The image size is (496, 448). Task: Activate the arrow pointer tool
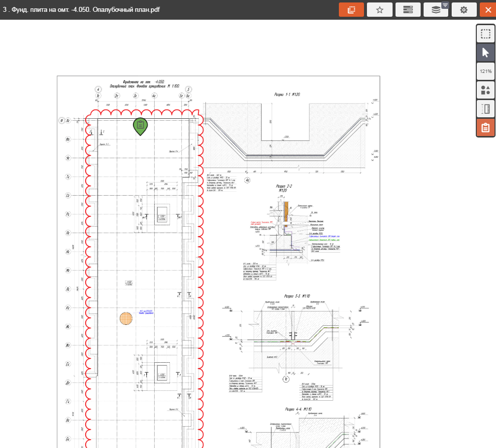click(x=485, y=53)
